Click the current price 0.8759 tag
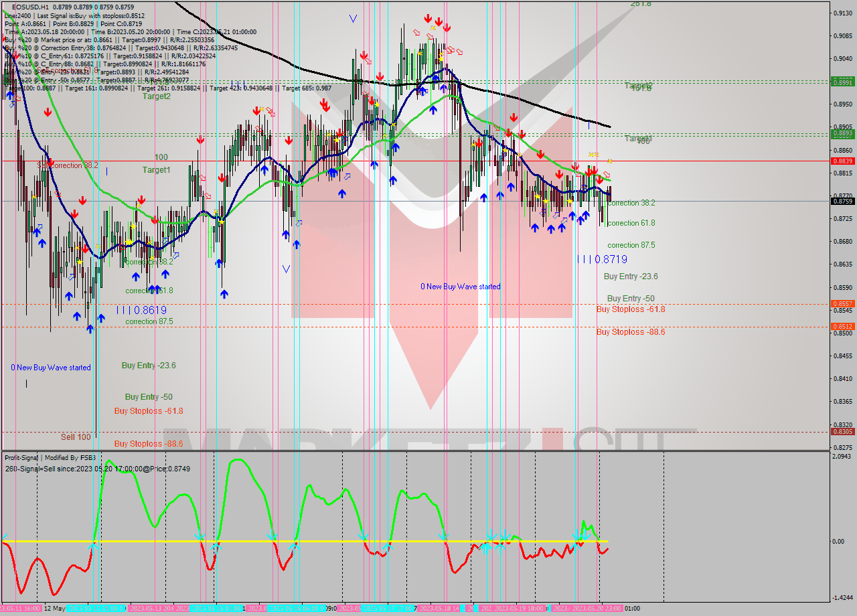 842,201
